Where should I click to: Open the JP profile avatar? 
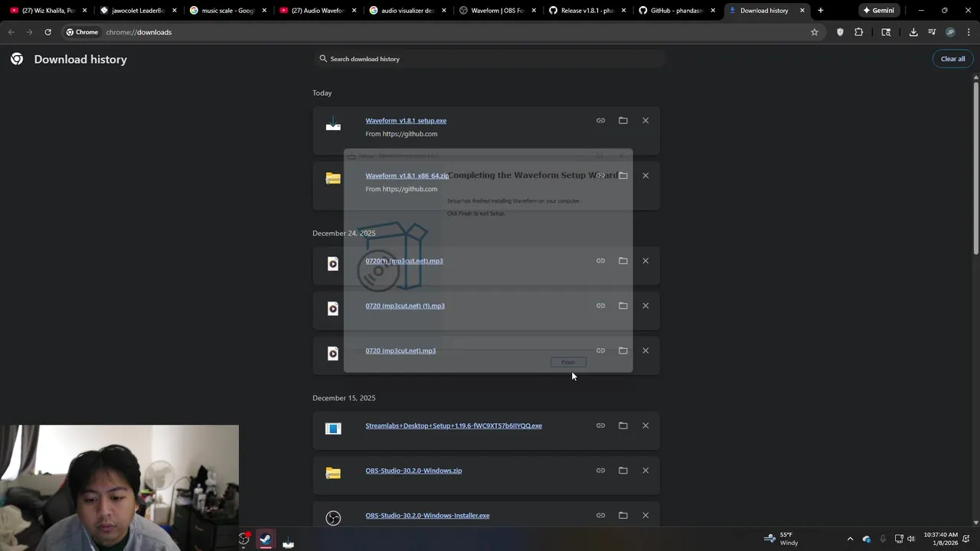point(950,32)
